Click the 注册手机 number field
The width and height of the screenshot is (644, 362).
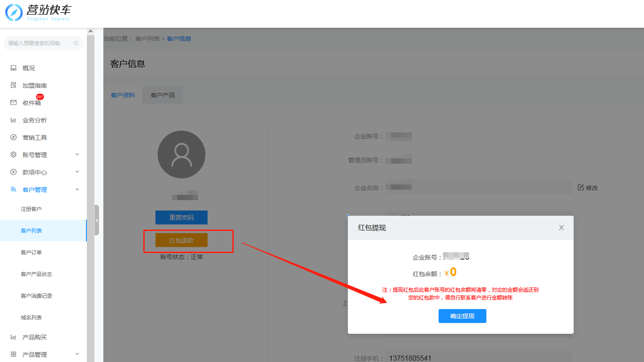point(479,358)
